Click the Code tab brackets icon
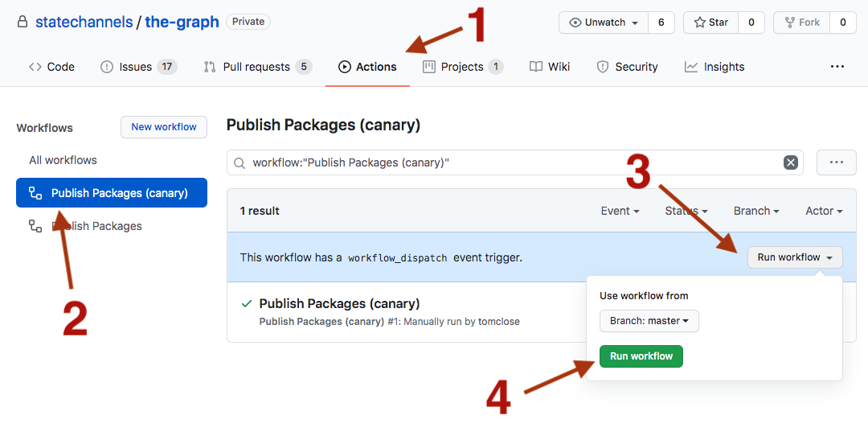868x440 pixels. point(35,67)
